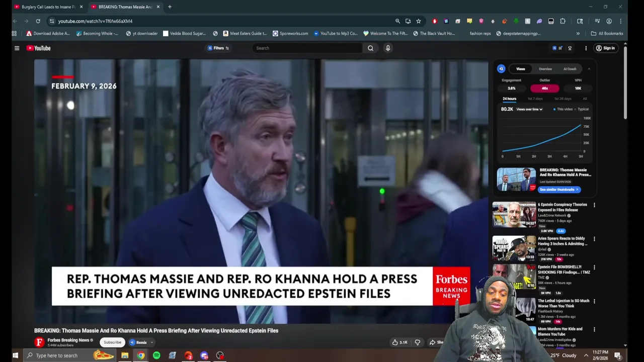
Task: Open the Chrome profile avatar
Action: tap(609, 21)
